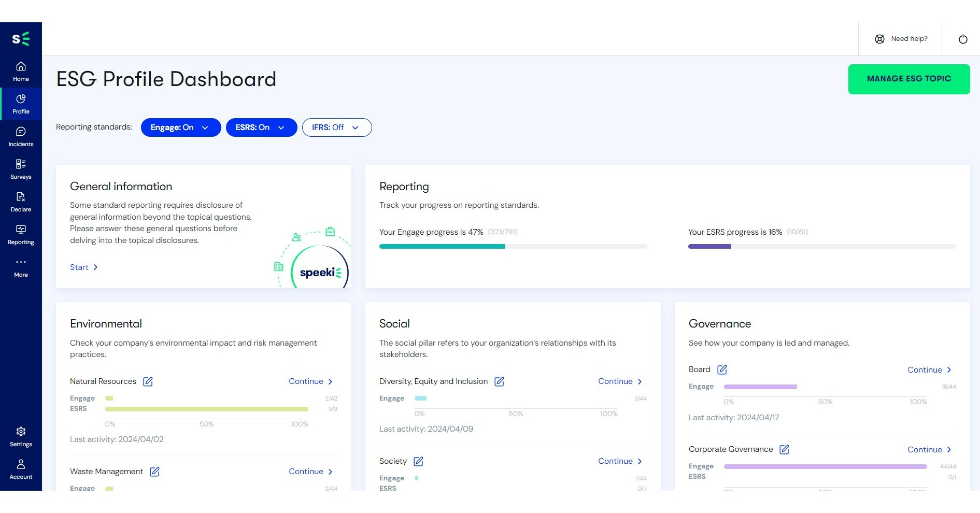Go to the Surveys section
This screenshot has width=980, height=513.
coord(21,169)
